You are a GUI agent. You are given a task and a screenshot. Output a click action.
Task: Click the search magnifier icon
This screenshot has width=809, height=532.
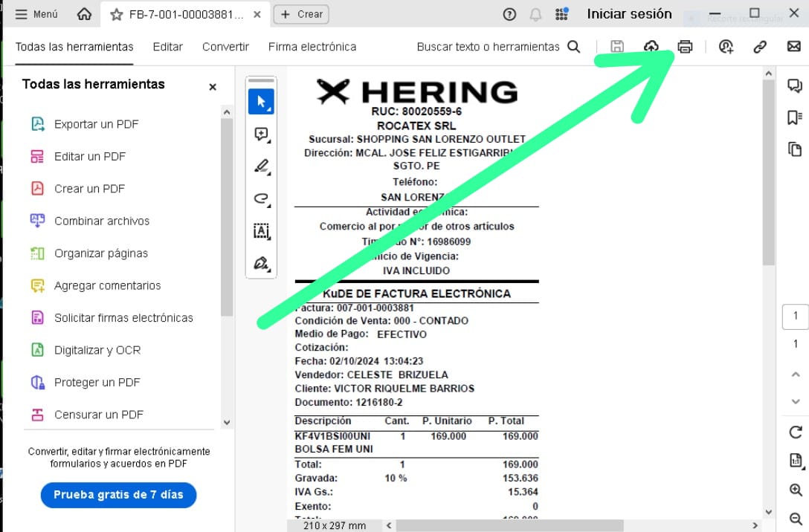573,47
